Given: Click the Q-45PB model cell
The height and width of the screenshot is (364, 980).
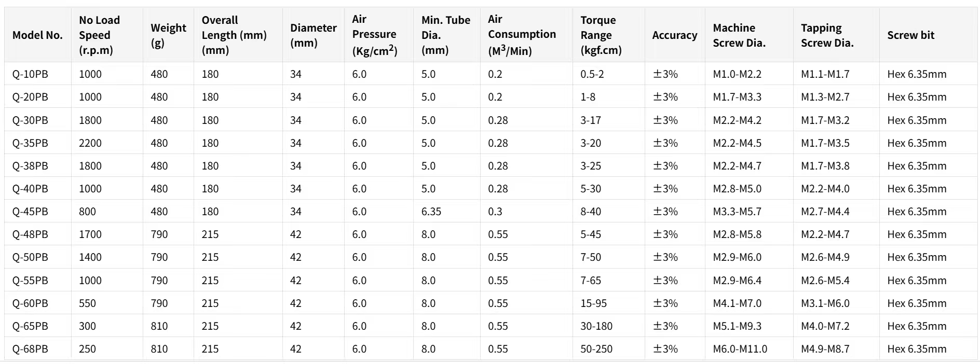Looking at the screenshot, I should [30, 212].
